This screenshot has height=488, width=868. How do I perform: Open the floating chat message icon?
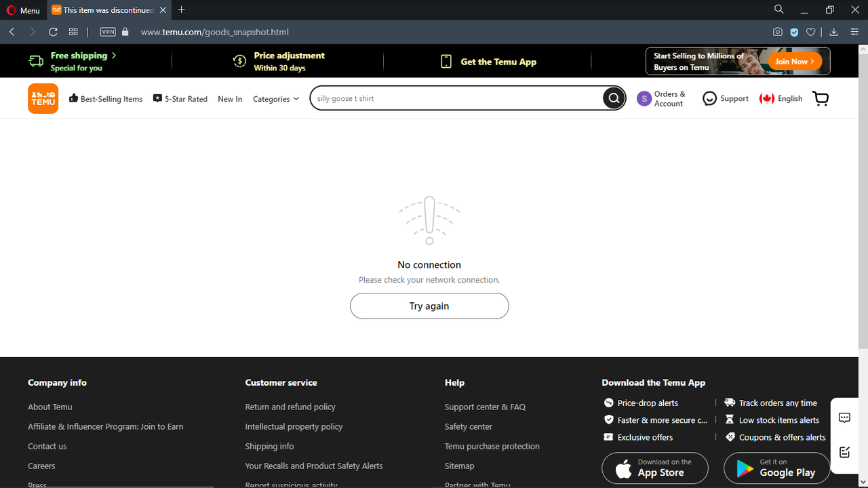[x=844, y=418]
